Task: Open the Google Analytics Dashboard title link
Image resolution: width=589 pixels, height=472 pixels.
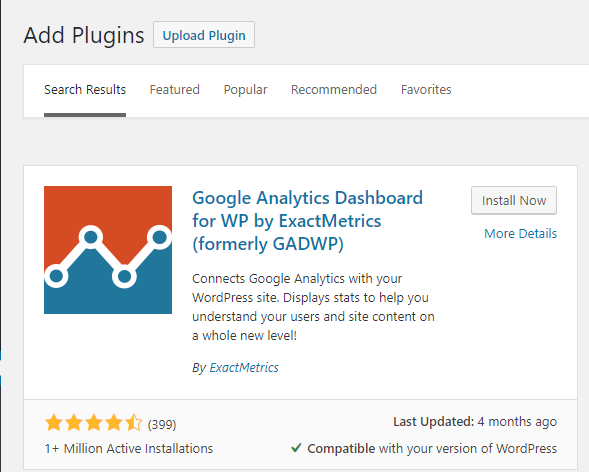Action: point(307,221)
